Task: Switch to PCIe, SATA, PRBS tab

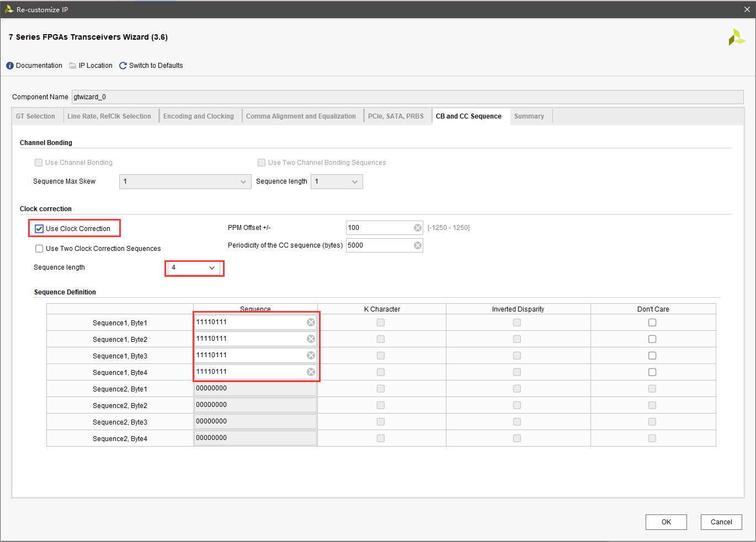Action: click(396, 116)
